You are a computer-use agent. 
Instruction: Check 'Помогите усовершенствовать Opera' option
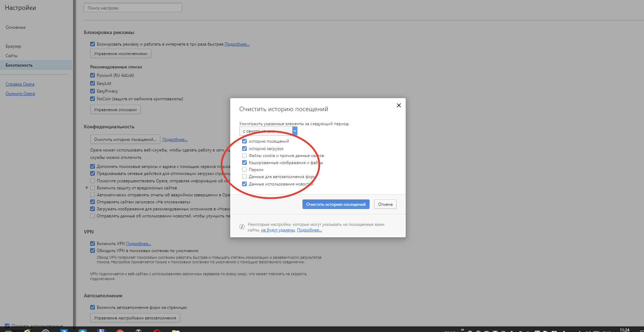point(93,181)
